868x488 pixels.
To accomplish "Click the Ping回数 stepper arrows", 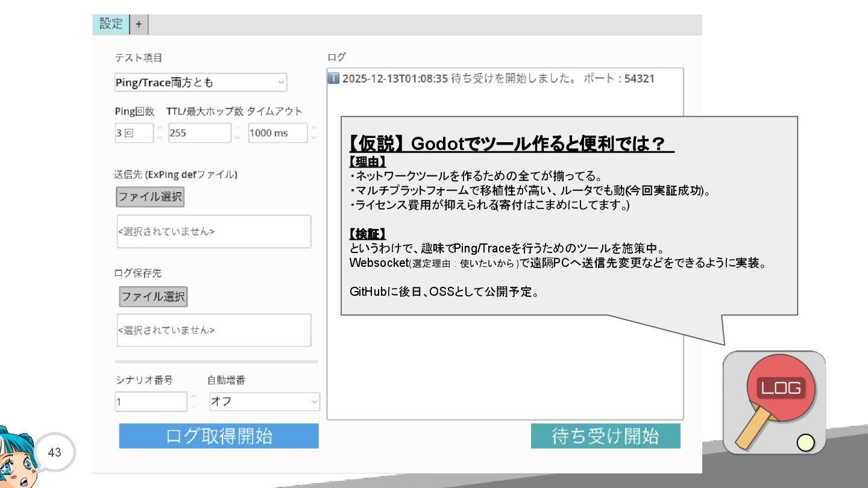I will [160, 133].
